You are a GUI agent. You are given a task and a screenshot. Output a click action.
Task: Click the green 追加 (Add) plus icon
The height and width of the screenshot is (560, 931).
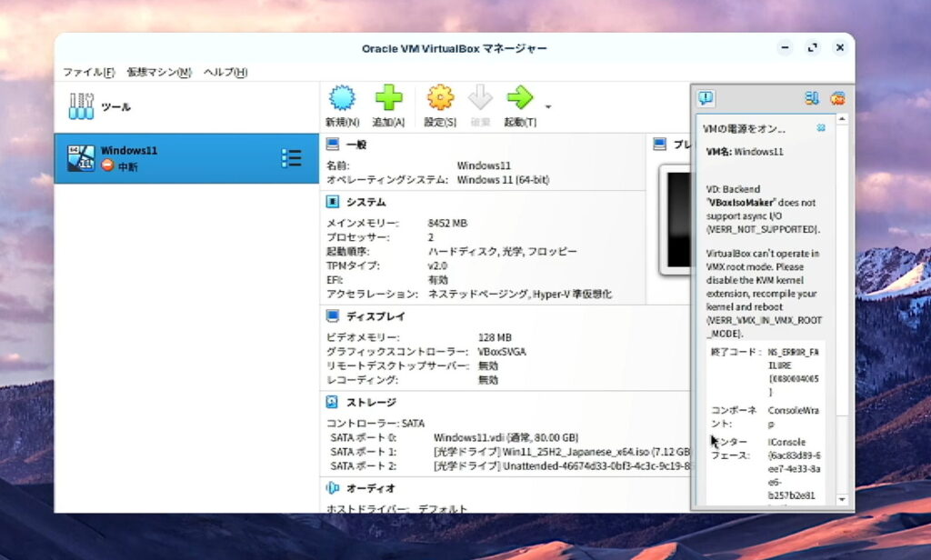coord(388,99)
